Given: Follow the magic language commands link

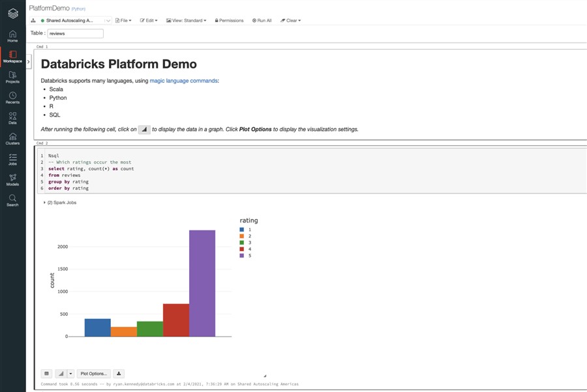Looking at the screenshot, I should coord(183,81).
